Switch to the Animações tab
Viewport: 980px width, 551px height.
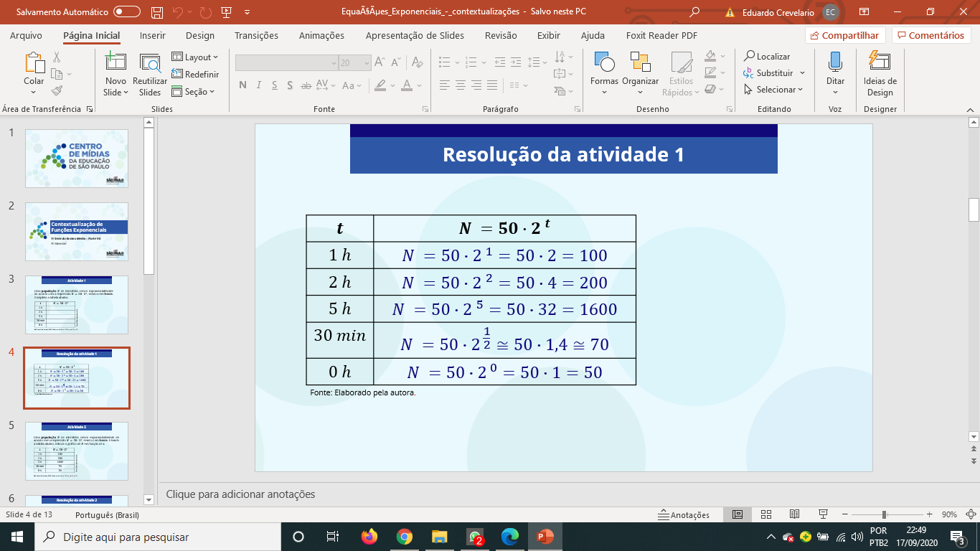(x=321, y=36)
